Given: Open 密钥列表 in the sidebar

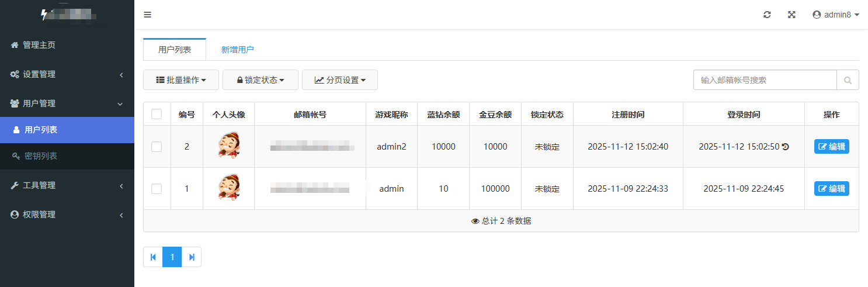Looking at the screenshot, I should tap(40, 156).
